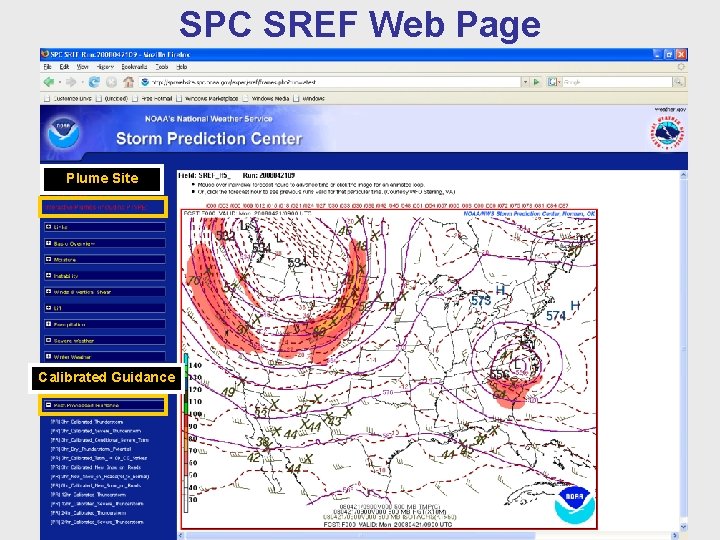Click the page icon beside Windows Marketplace bookmark

[179, 98]
